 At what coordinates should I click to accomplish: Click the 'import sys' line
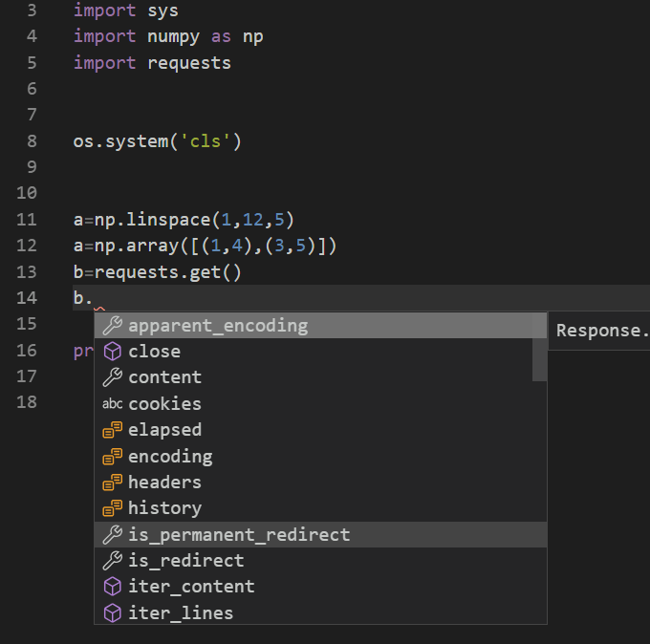tap(126, 11)
